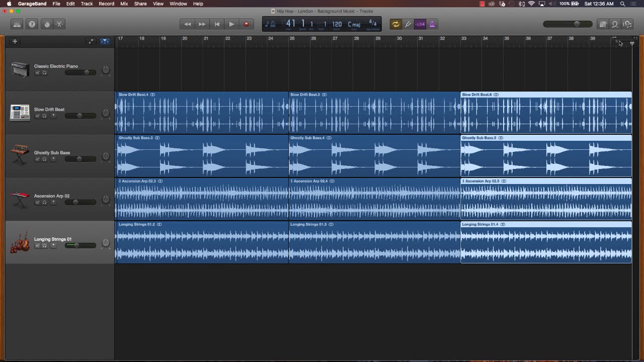Select the Longing Strings 01.2 region
The width and height of the screenshot is (644, 362).
(202, 242)
